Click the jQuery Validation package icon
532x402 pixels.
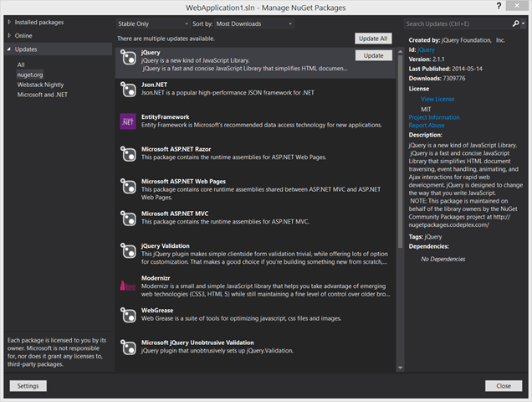(128, 250)
